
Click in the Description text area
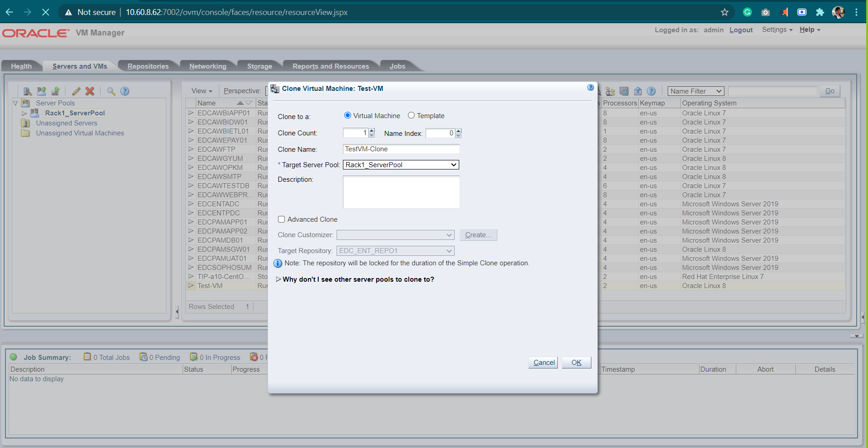pos(401,192)
